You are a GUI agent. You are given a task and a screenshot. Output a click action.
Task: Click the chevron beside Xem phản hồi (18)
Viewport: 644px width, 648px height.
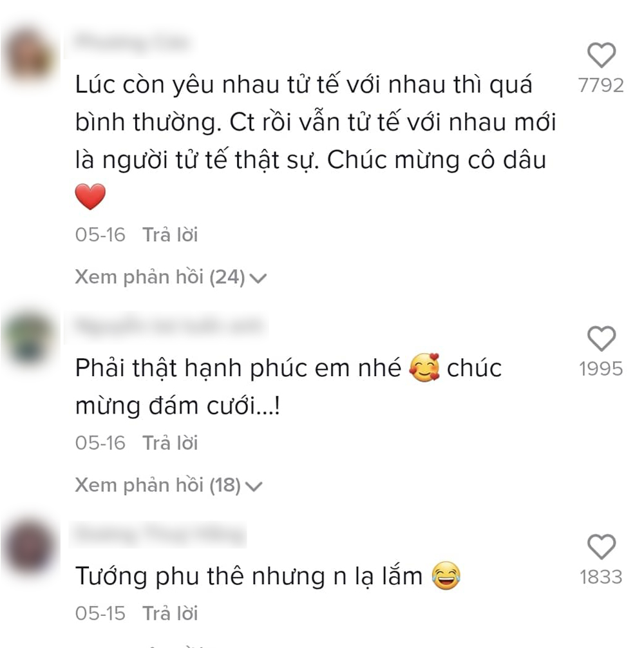tap(254, 487)
